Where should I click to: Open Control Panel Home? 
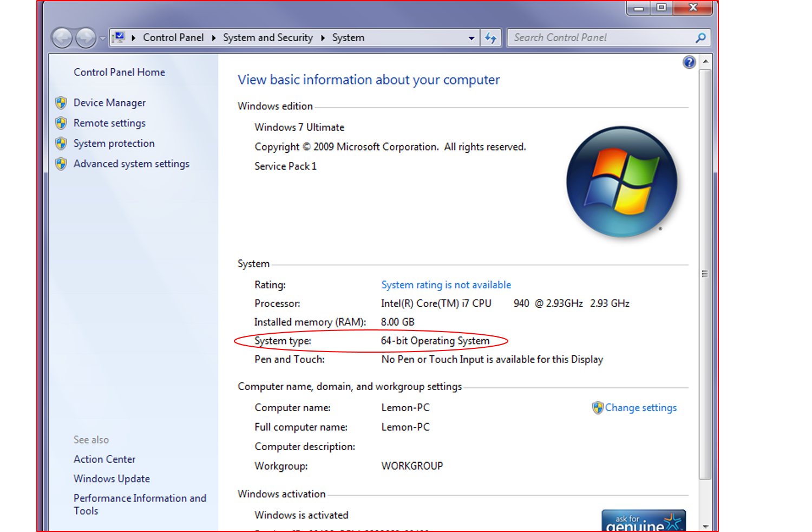pos(119,73)
